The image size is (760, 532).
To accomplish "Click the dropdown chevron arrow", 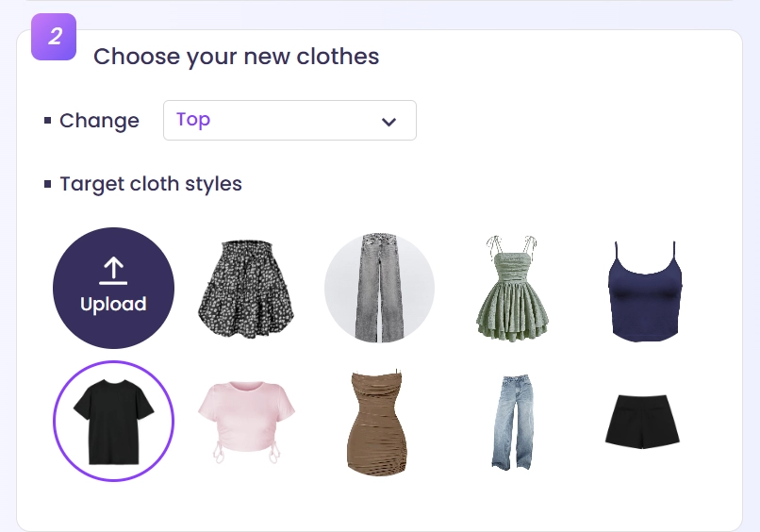I will 388,122.
